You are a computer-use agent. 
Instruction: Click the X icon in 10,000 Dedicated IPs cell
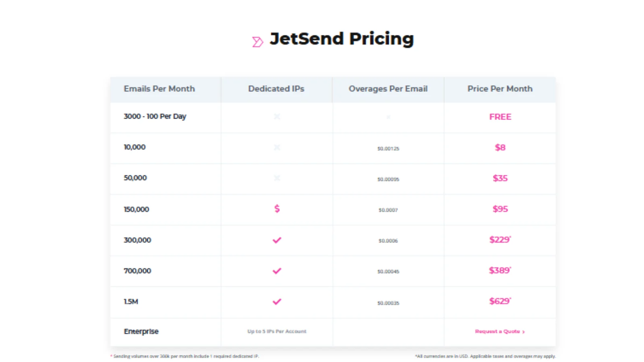277,148
